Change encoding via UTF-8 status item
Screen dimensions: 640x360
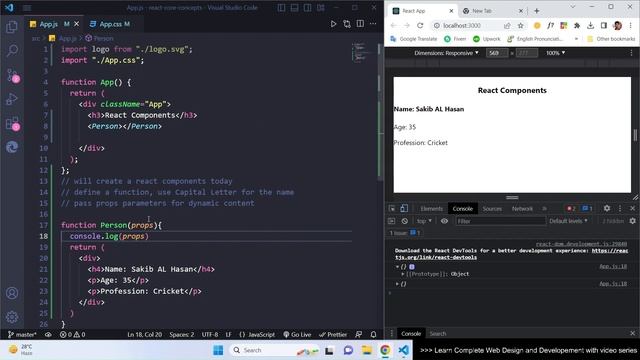(x=210, y=334)
